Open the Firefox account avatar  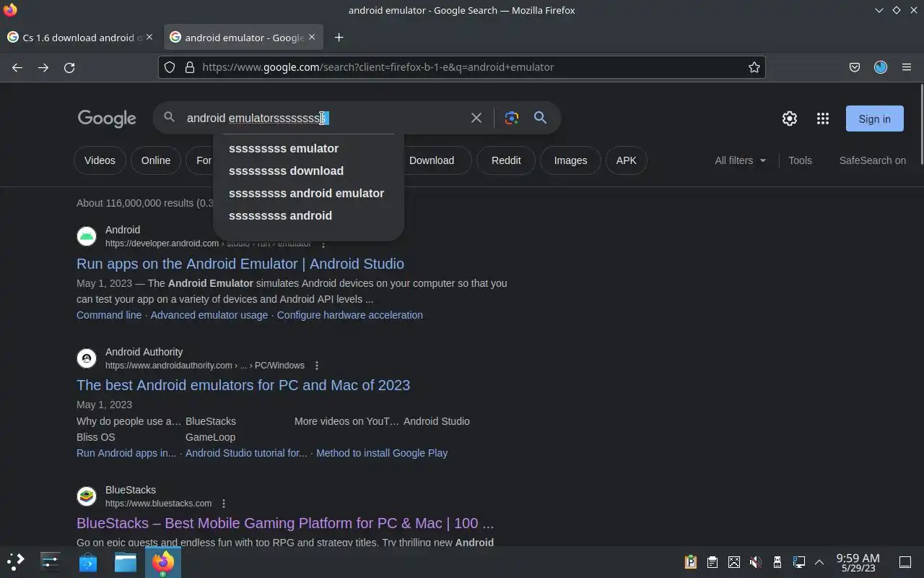(x=881, y=67)
